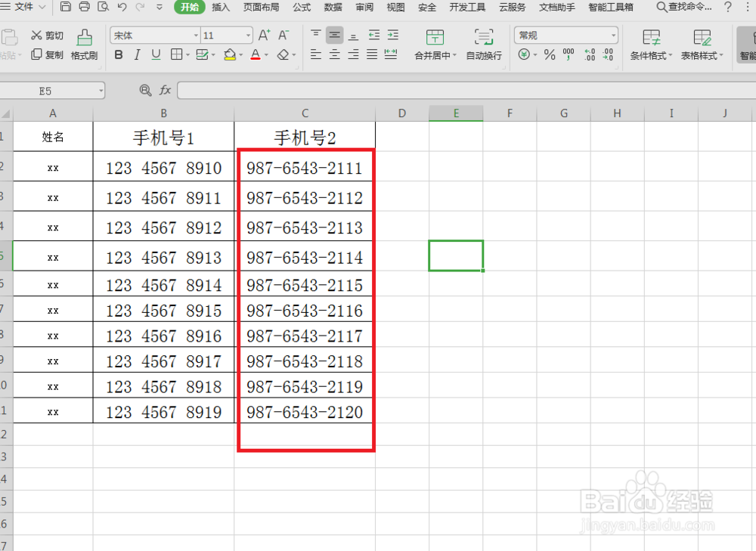Decrease font size with A- icon
Image resolution: width=756 pixels, height=551 pixels.
(283, 36)
